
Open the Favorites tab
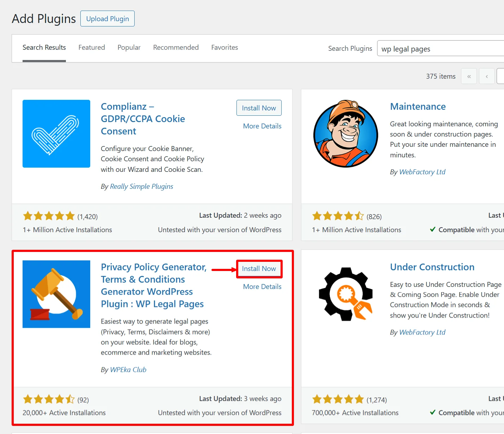tap(225, 47)
